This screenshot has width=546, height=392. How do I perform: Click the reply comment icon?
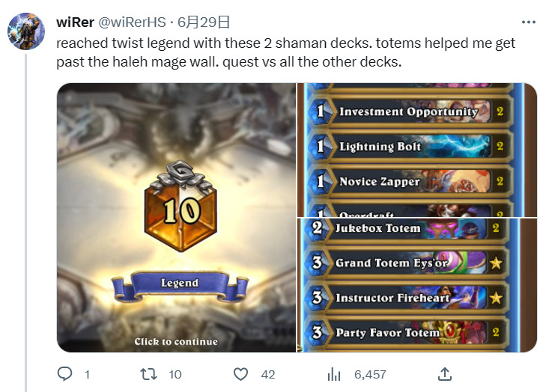[64, 374]
